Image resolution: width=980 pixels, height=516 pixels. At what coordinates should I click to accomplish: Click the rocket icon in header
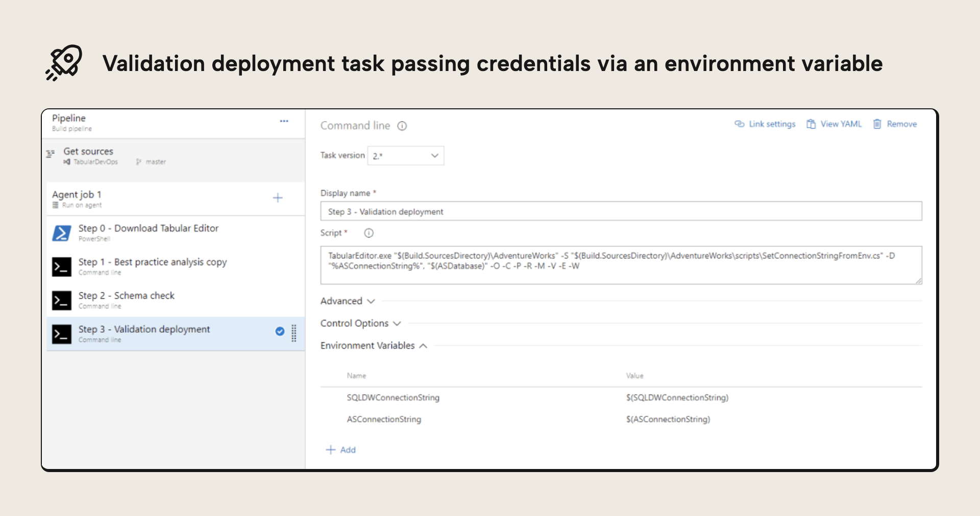pyautogui.click(x=64, y=63)
